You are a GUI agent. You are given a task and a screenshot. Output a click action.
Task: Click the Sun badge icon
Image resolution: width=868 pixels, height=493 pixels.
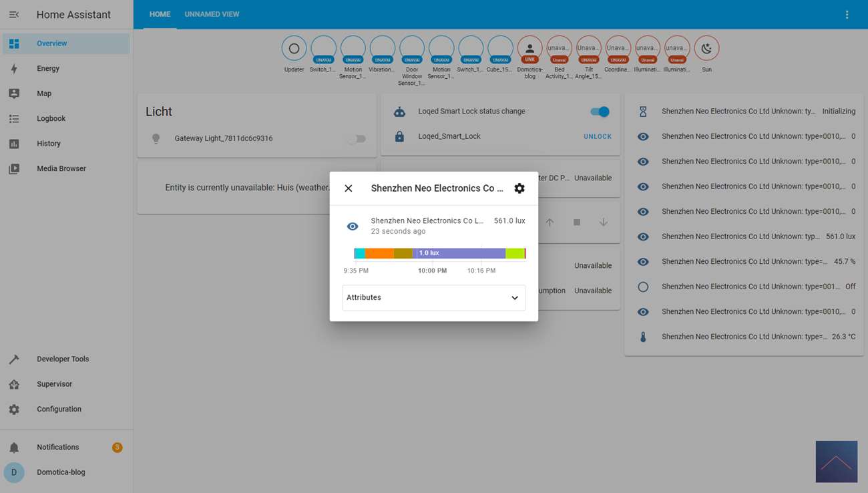pyautogui.click(x=706, y=49)
